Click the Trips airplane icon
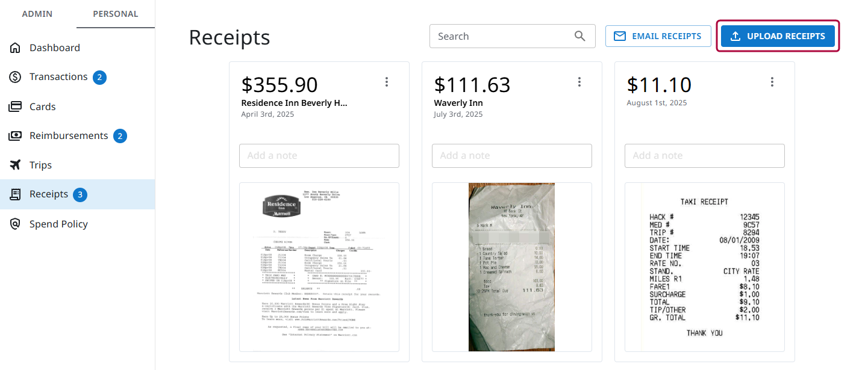 pos(15,165)
